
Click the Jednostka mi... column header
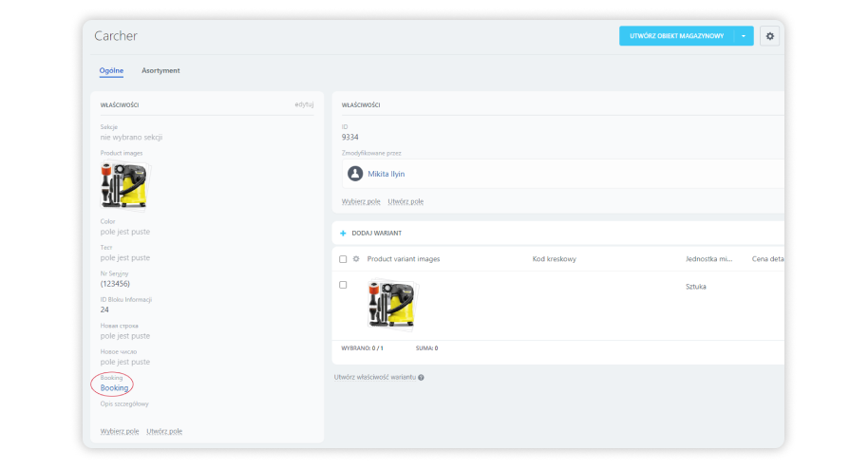point(708,259)
